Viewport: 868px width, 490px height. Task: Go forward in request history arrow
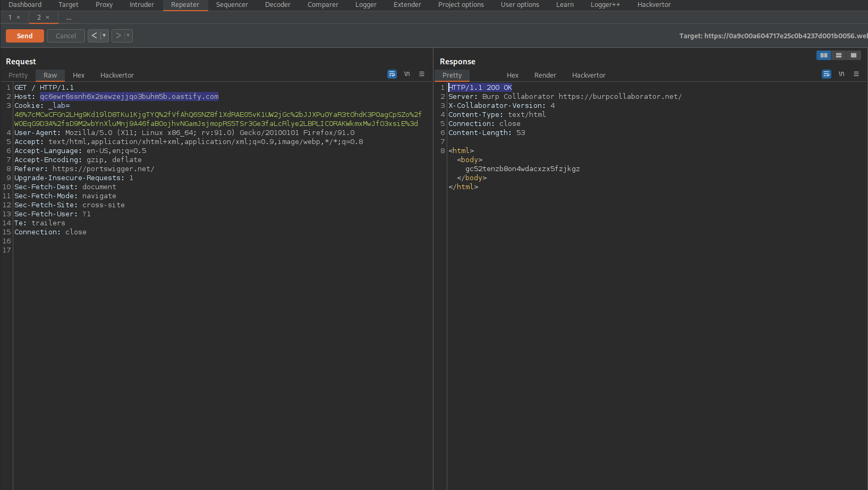pyautogui.click(x=118, y=36)
